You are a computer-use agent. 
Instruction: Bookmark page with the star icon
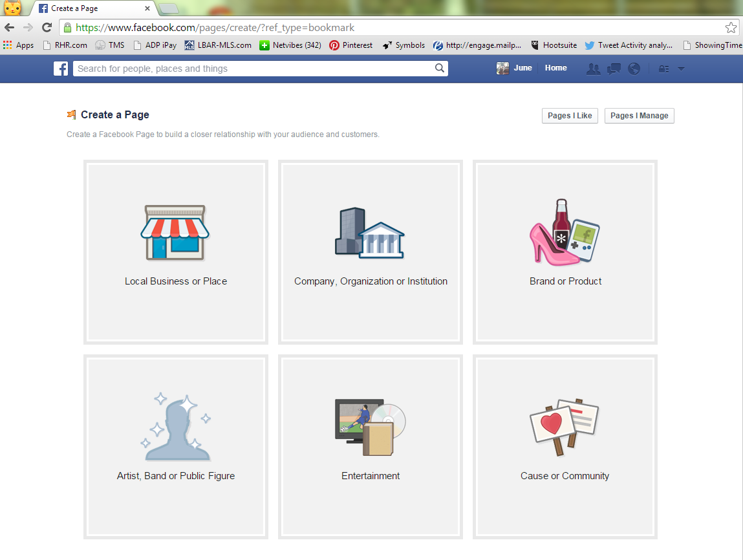(731, 27)
